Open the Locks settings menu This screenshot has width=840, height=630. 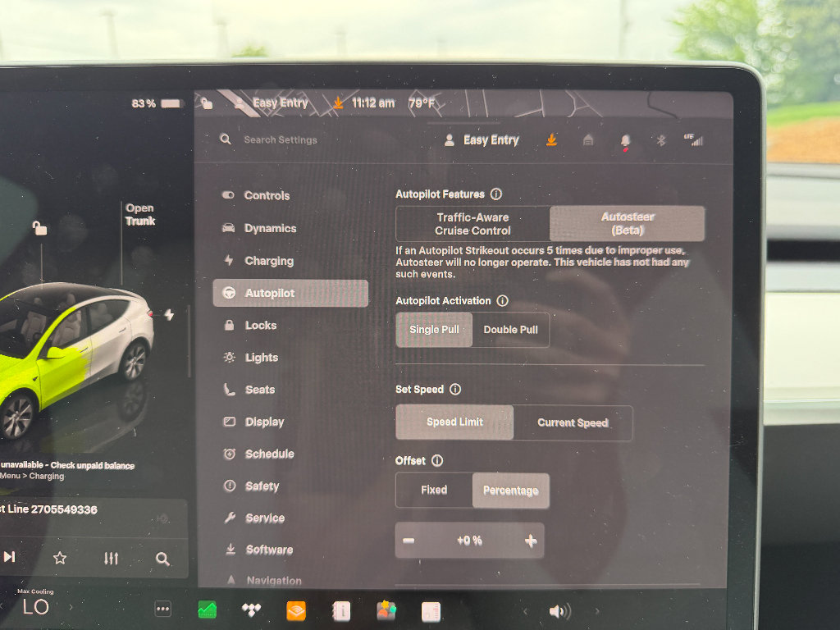pyautogui.click(x=251, y=325)
